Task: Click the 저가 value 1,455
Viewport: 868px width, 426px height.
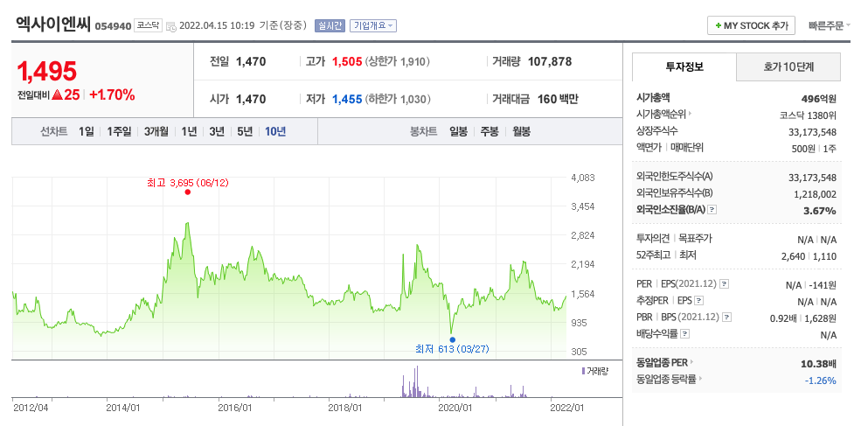Action: (x=347, y=99)
